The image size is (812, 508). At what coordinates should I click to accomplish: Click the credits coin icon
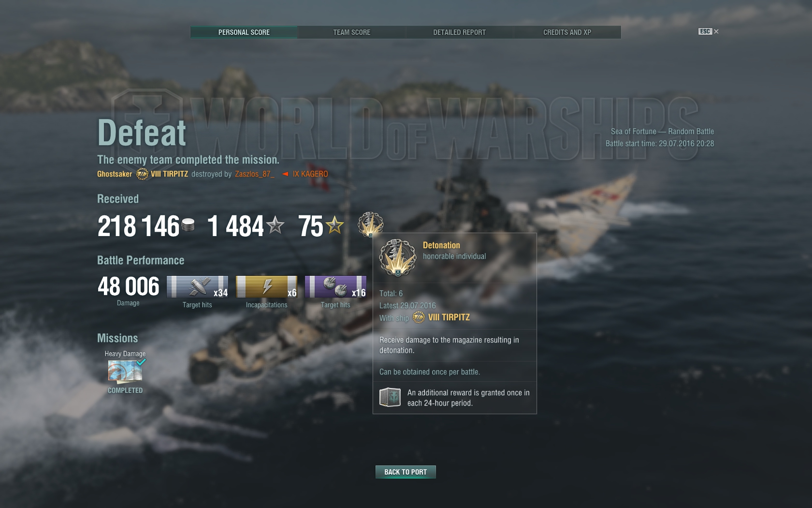click(x=188, y=225)
